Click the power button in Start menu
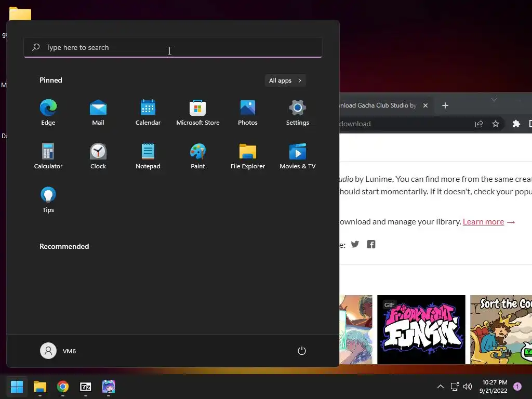 click(x=302, y=351)
